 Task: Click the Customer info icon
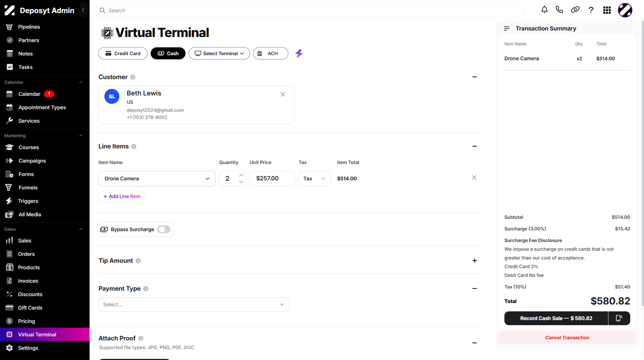click(x=133, y=77)
